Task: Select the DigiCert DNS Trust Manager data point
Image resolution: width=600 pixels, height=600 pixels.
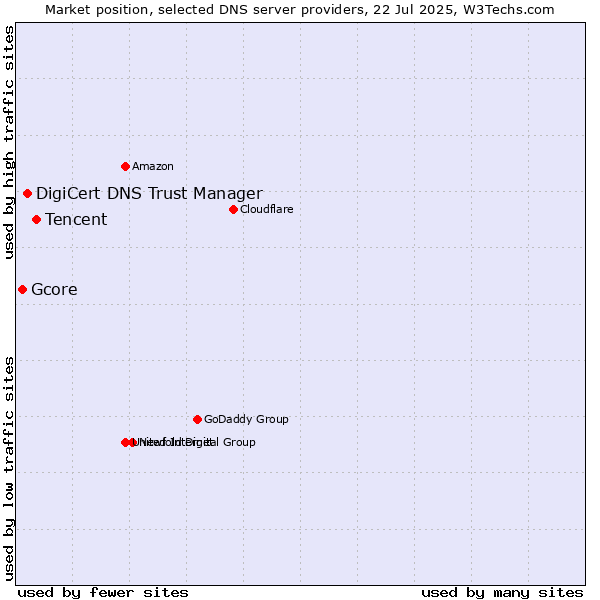Action: [x=27, y=194]
